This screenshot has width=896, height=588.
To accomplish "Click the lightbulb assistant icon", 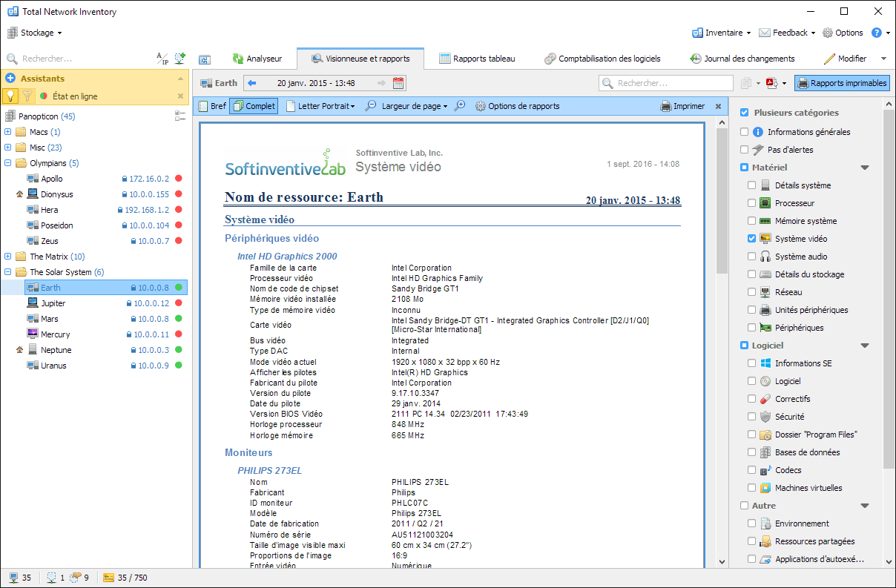I will (10, 96).
